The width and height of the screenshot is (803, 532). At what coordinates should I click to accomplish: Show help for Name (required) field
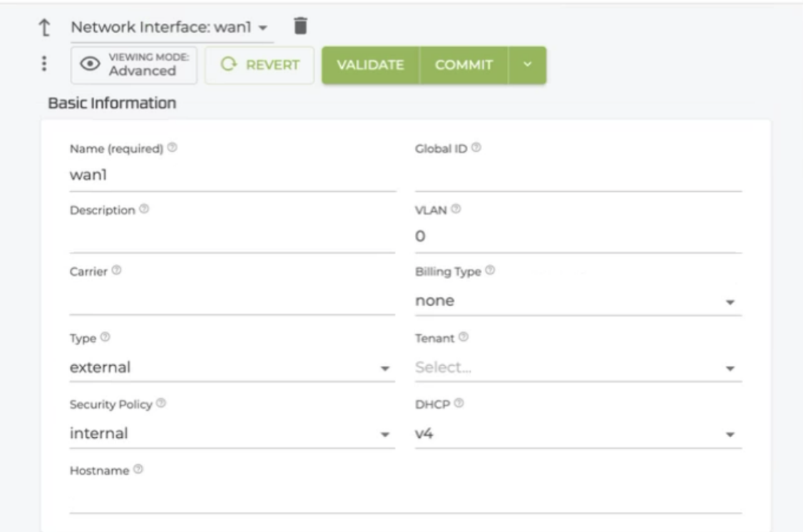click(x=173, y=148)
